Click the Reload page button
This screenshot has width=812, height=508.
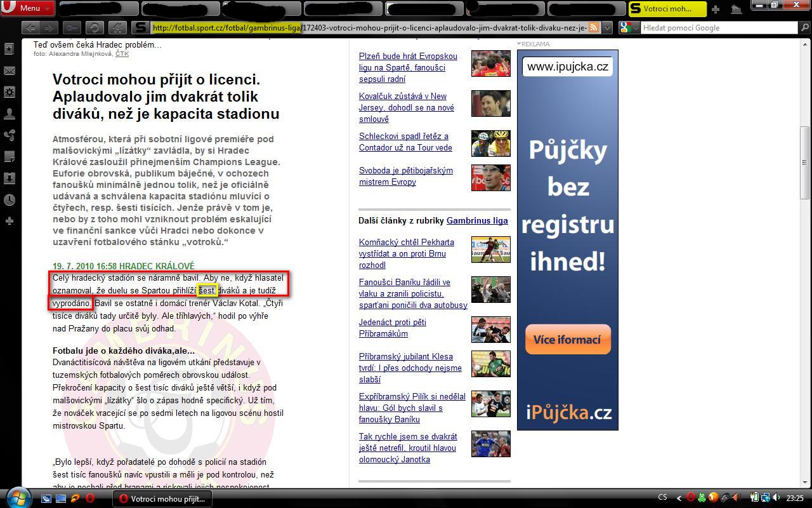coord(95,27)
